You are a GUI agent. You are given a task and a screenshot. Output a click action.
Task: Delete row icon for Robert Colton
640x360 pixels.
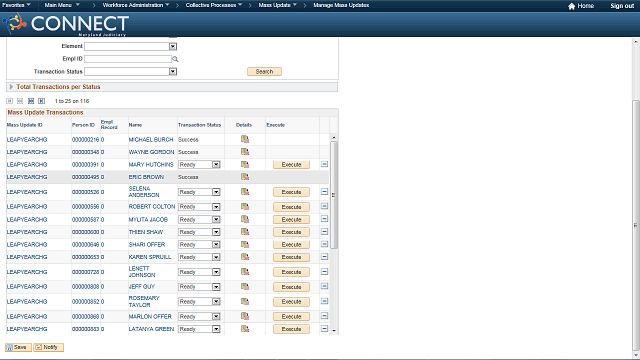(324, 206)
